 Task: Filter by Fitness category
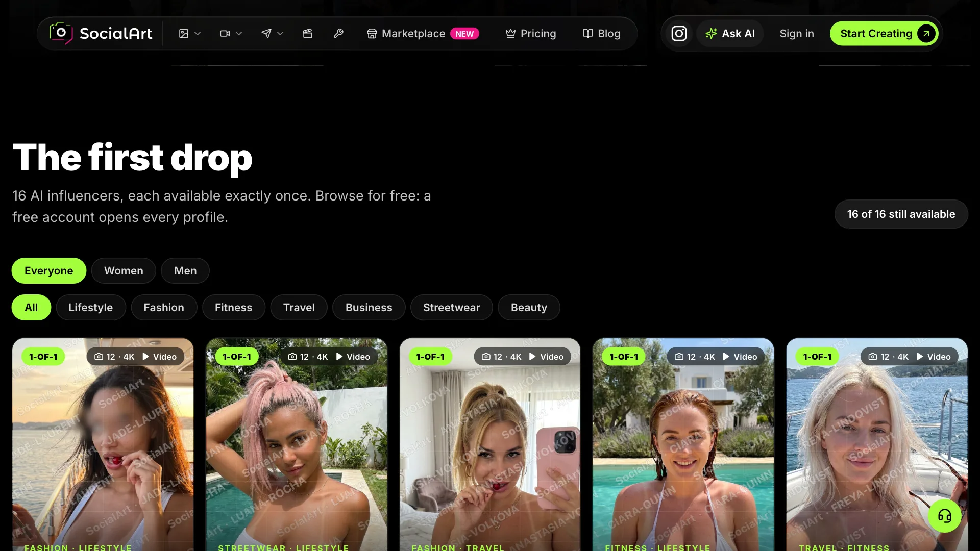(233, 307)
